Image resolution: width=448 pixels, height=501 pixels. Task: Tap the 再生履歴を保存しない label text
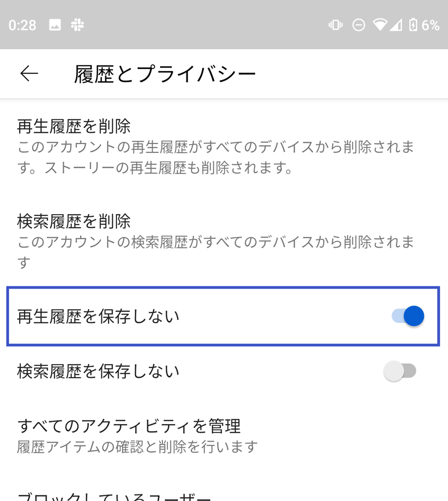click(x=99, y=316)
